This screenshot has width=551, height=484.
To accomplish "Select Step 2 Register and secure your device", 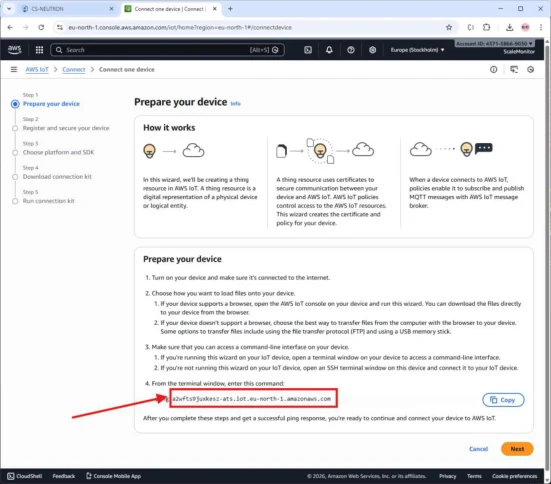I will coord(66,128).
